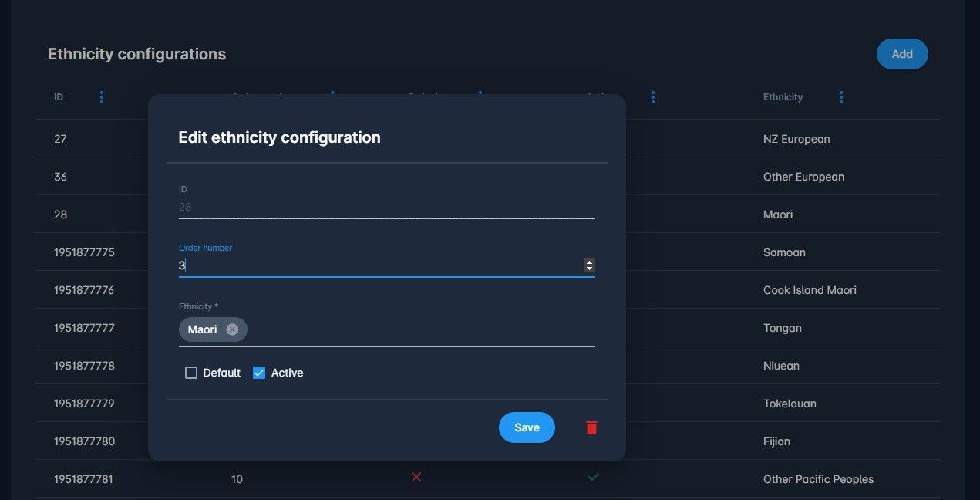The image size is (980, 500).
Task: Delete this configuration with the red trash icon
Action: click(591, 427)
